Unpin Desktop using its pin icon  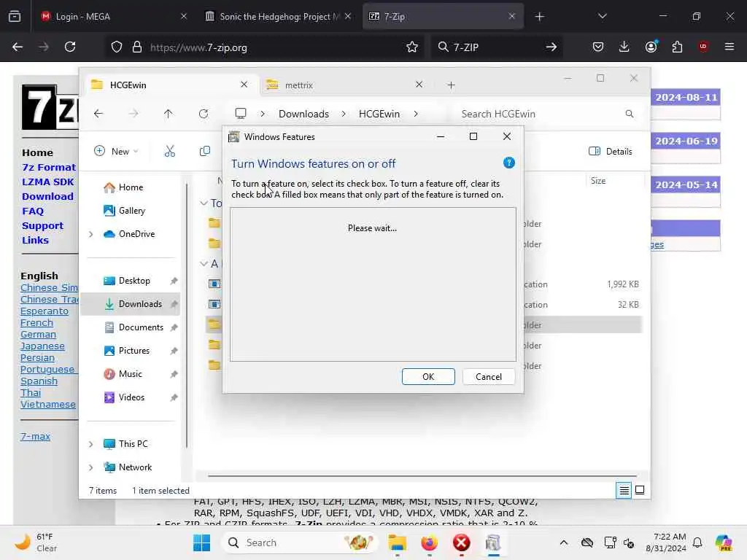[174, 281]
